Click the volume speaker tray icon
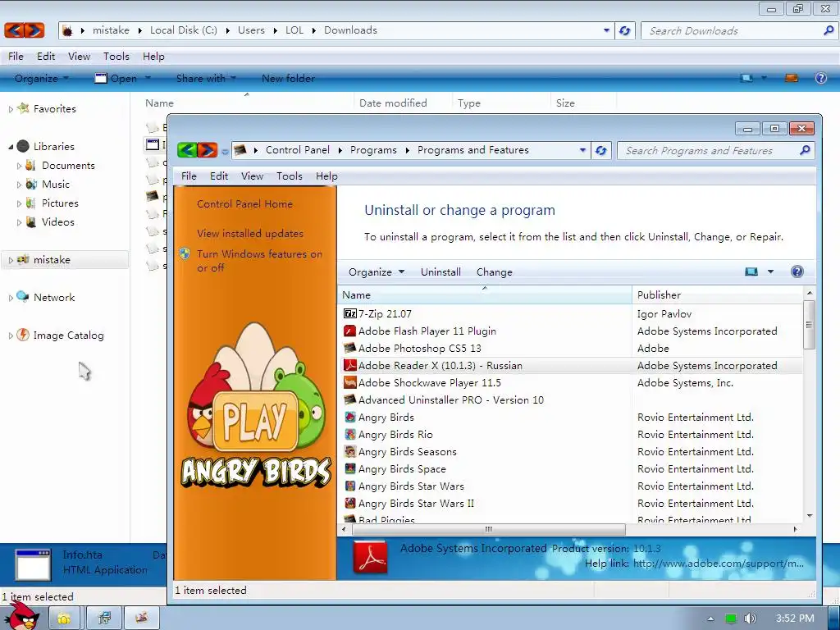 point(750,619)
